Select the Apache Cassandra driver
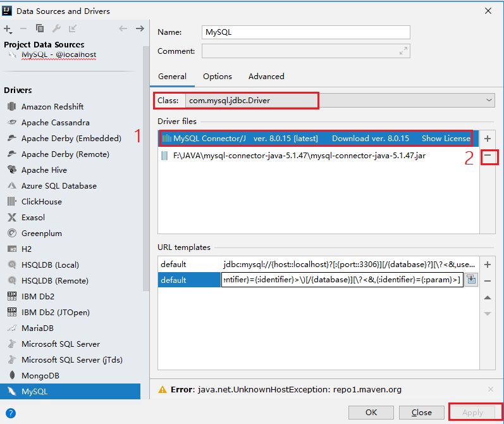The image size is (504, 424). click(55, 123)
